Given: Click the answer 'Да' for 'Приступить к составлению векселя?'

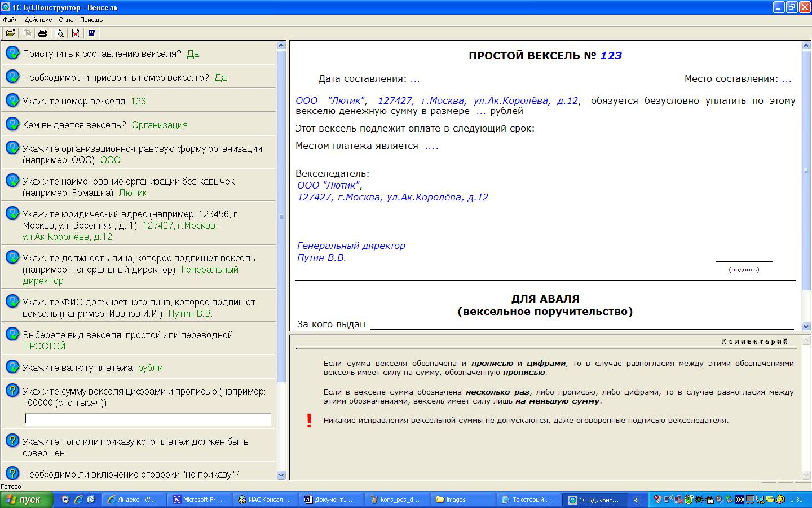Looking at the screenshot, I should pos(193,54).
